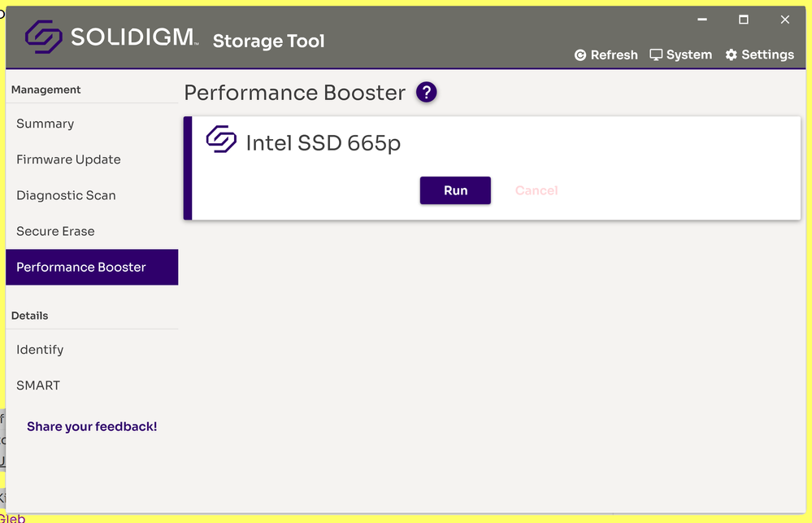Open System via the monitor icon

tap(656, 54)
